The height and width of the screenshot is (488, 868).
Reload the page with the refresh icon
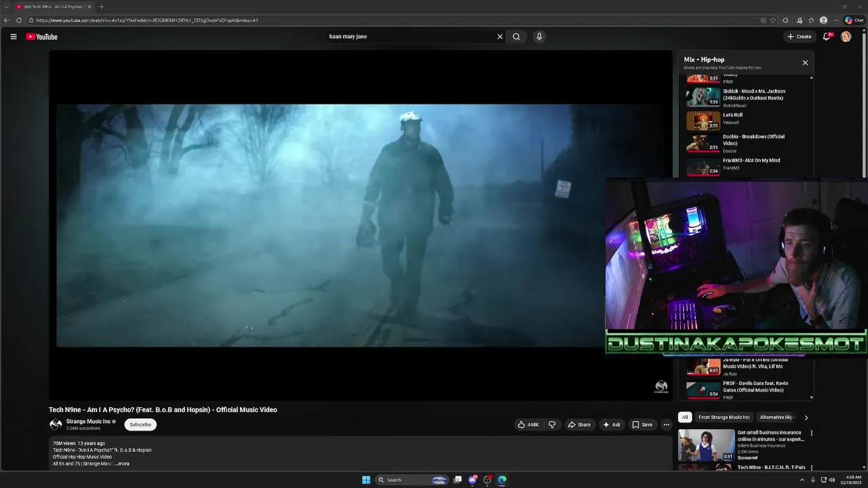(19, 20)
